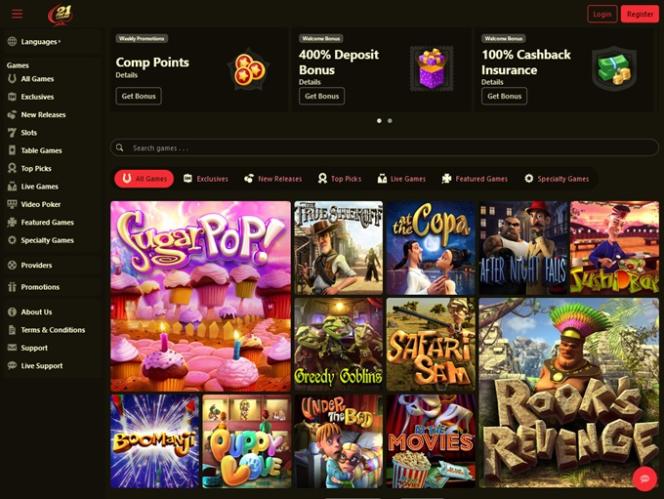Image resolution: width=664 pixels, height=499 pixels.
Task: Open the hamburger menu icon
Action: [17, 14]
